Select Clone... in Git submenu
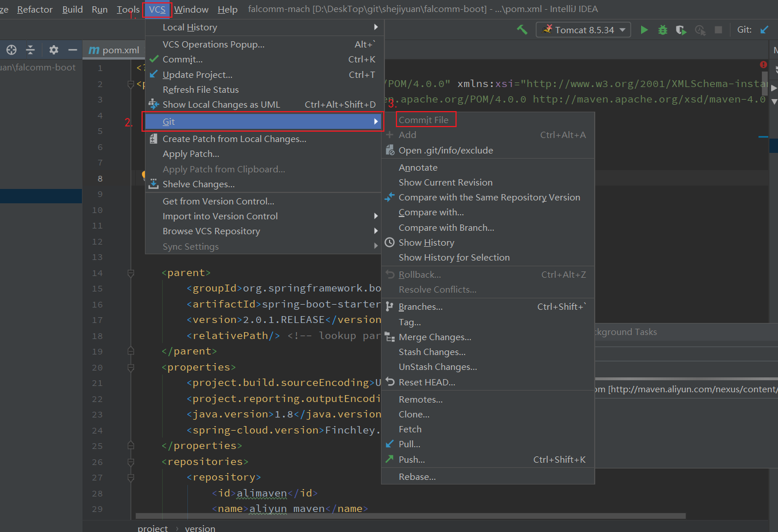 [488, 414]
